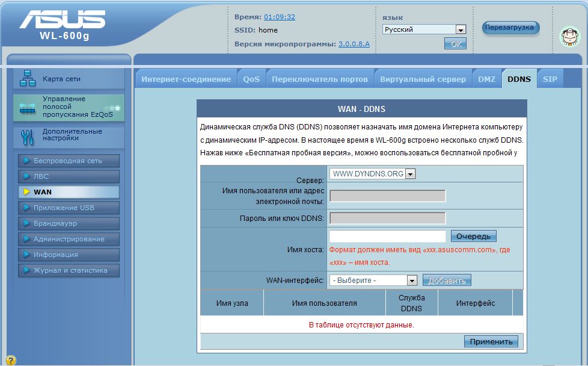
Task: Click the Имя узла column header
Action: pyautogui.click(x=232, y=303)
